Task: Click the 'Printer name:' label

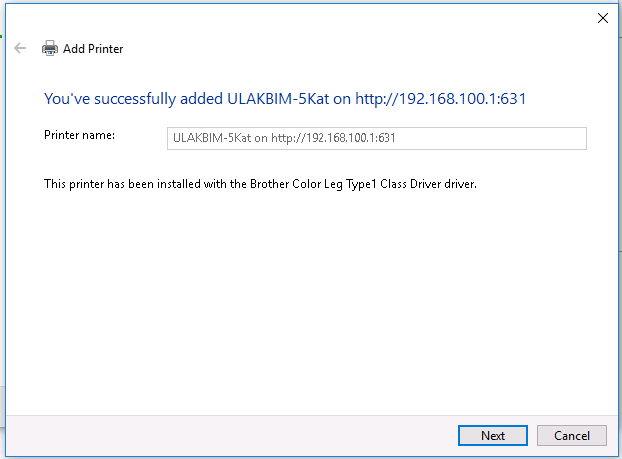Action: coord(80,135)
